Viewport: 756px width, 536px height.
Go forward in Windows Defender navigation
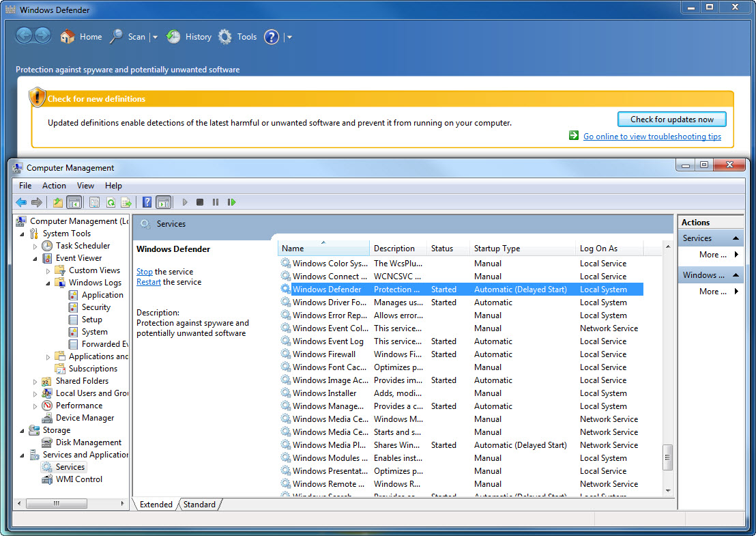coord(42,36)
